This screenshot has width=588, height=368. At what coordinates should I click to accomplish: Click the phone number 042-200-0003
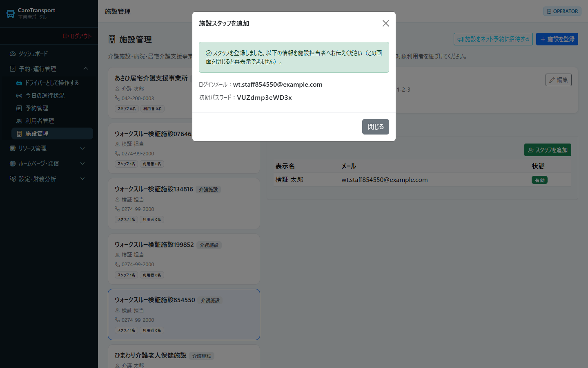pos(138,98)
